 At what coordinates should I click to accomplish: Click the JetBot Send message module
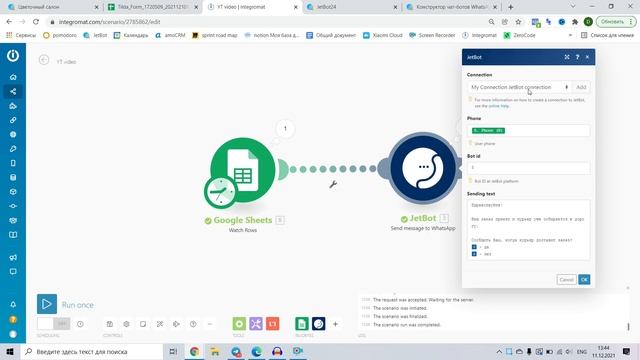click(x=423, y=168)
